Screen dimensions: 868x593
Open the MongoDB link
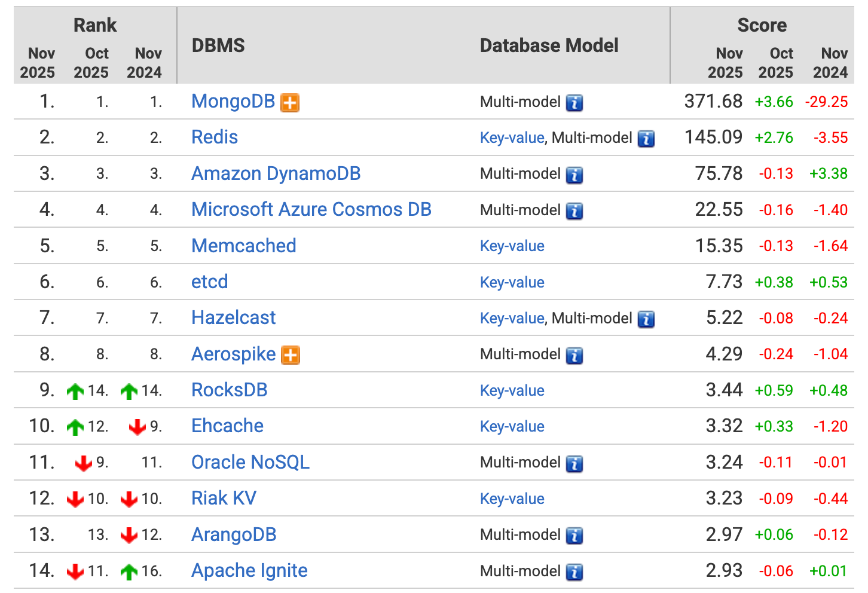[233, 102]
